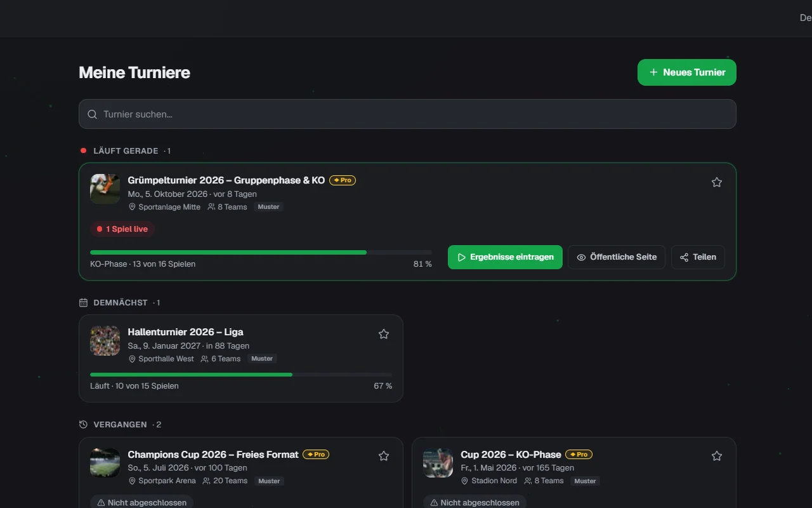Click the Pro badge on Champions Cup 2026
The height and width of the screenshot is (508, 812).
(x=316, y=455)
